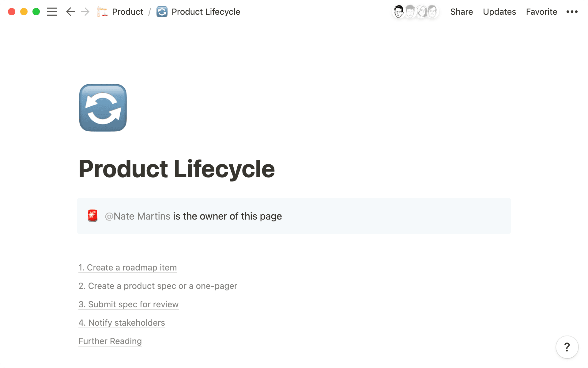Click the last collaborator avatar on the right
588x368 pixels.
pos(432,12)
